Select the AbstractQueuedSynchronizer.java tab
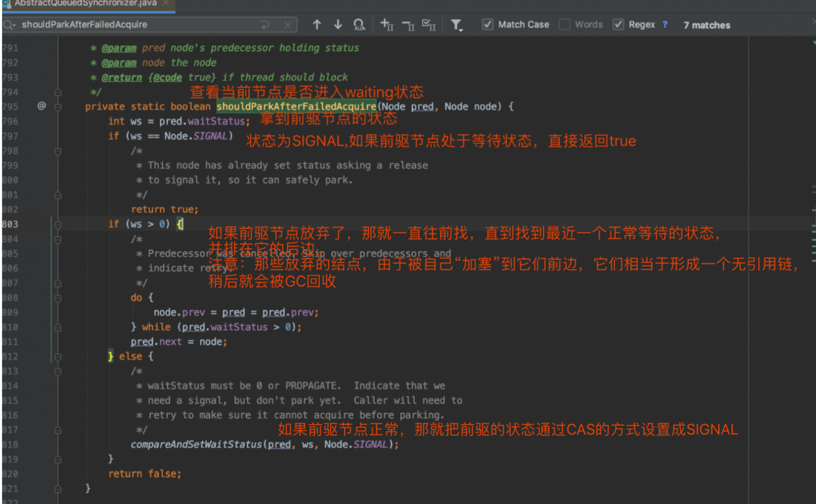816x504 pixels. point(84,3)
